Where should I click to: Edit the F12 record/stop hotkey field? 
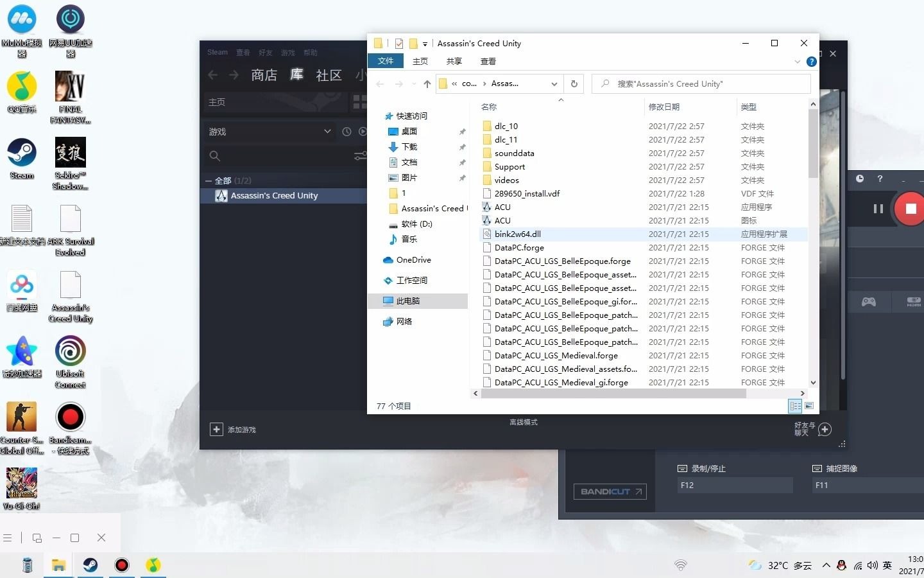pyautogui.click(x=735, y=486)
